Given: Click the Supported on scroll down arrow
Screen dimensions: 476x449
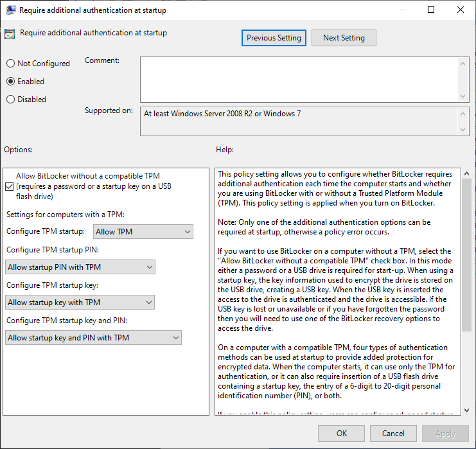Looking at the screenshot, I should point(463,130).
